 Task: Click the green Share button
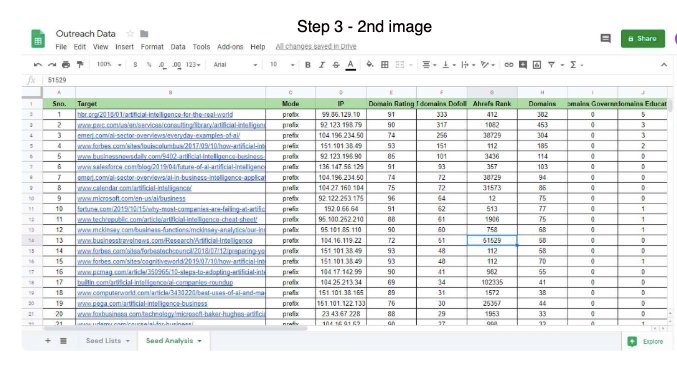pos(643,38)
